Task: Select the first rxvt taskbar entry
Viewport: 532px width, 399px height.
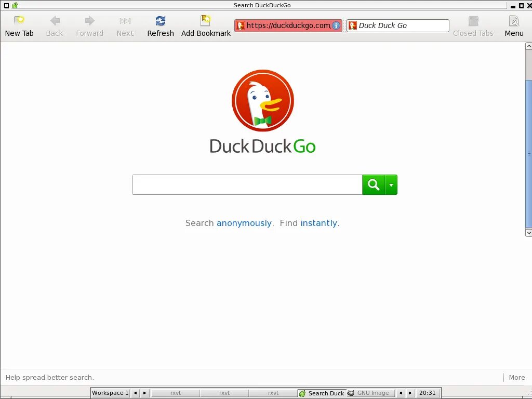Action: pyautogui.click(x=176, y=393)
